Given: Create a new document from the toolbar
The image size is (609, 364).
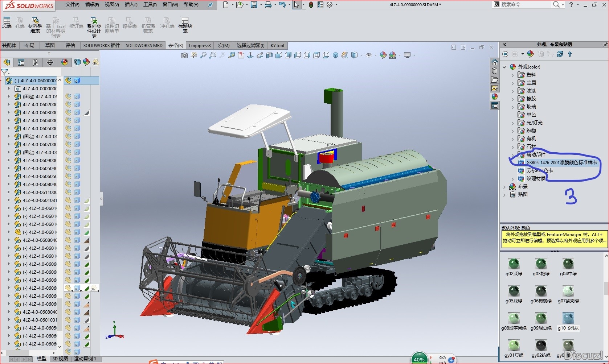Looking at the screenshot, I should coord(226,5).
